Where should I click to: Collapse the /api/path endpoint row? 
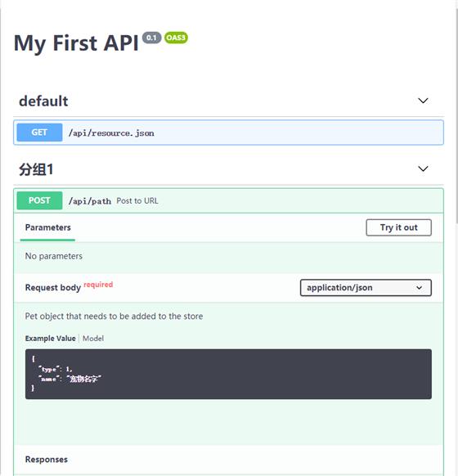point(228,200)
